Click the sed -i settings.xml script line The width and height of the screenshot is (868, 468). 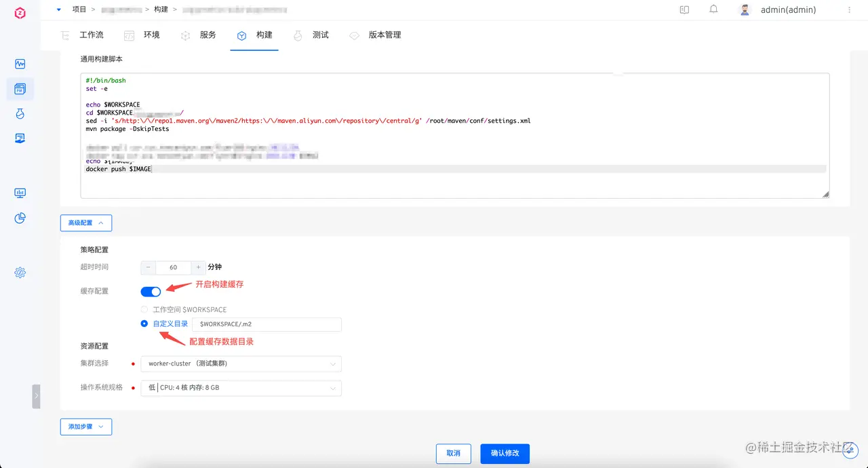(308, 121)
